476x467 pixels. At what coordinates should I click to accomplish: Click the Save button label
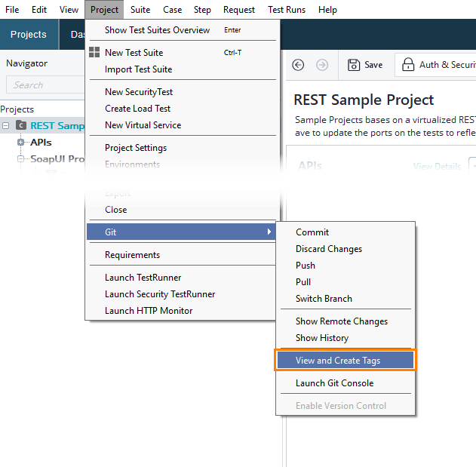point(373,65)
